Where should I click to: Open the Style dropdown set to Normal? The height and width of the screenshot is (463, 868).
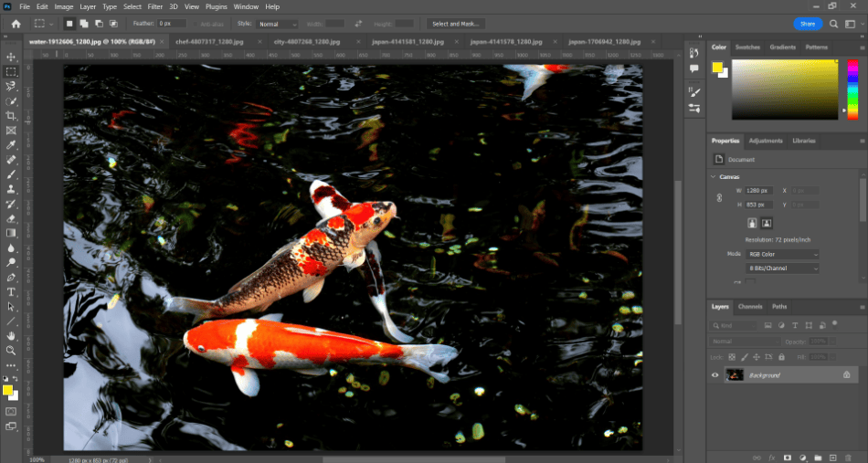point(278,25)
